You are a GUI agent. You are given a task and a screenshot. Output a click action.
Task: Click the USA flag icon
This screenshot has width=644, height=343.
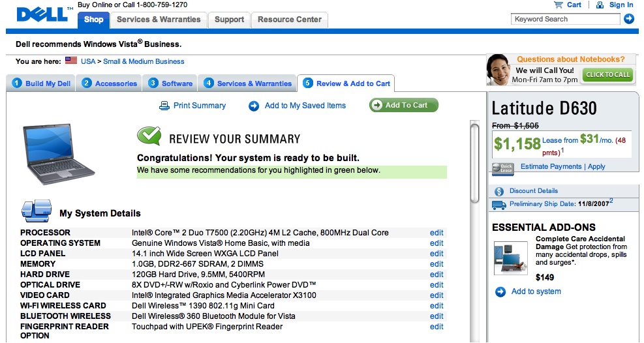pos(71,60)
